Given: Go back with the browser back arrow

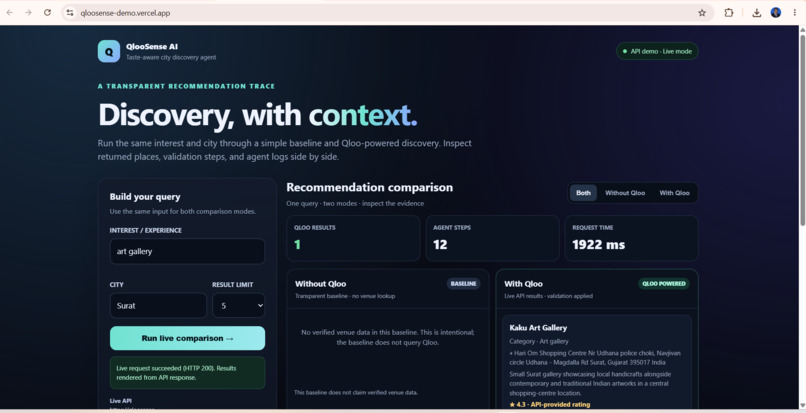Looking at the screenshot, I should pyautogui.click(x=10, y=13).
